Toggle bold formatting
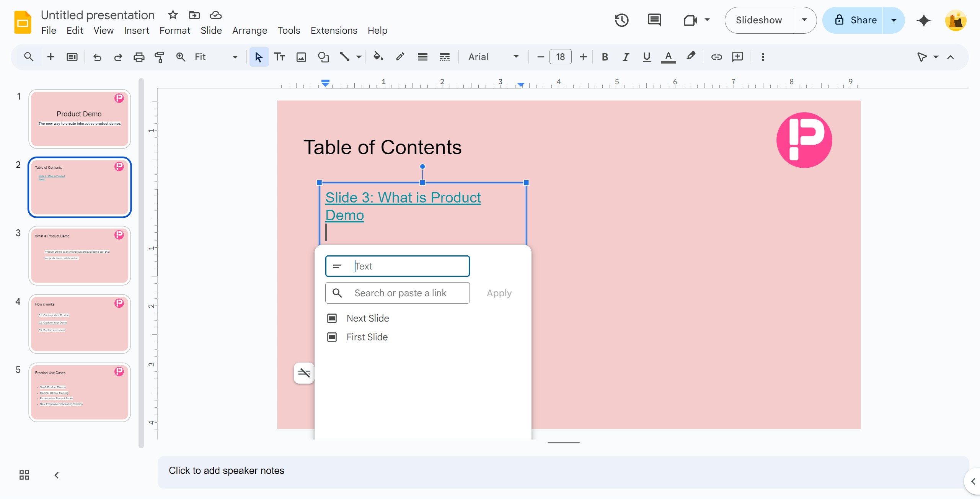980x500 pixels. (x=605, y=57)
